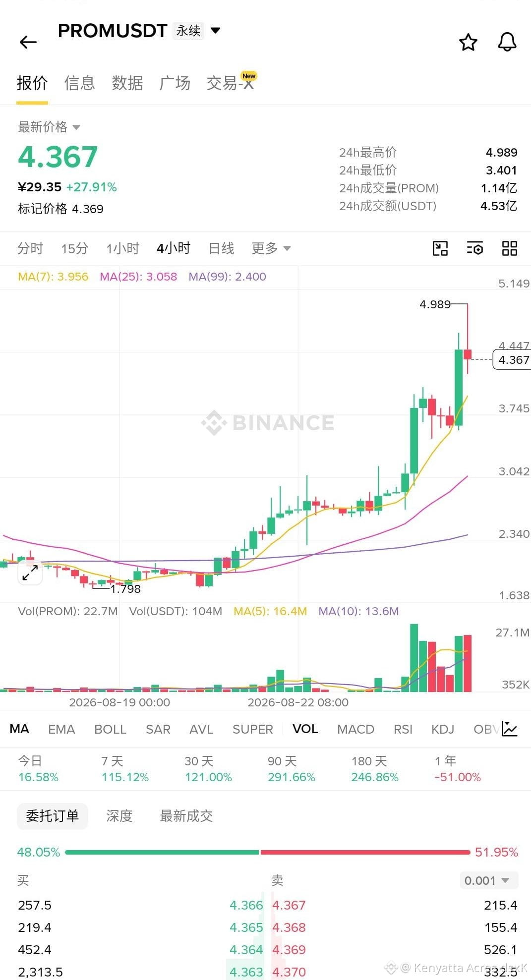Viewport: 531px width, 980px height.
Task: Expand the 最新价格 price type dropdown
Action: (x=76, y=127)
